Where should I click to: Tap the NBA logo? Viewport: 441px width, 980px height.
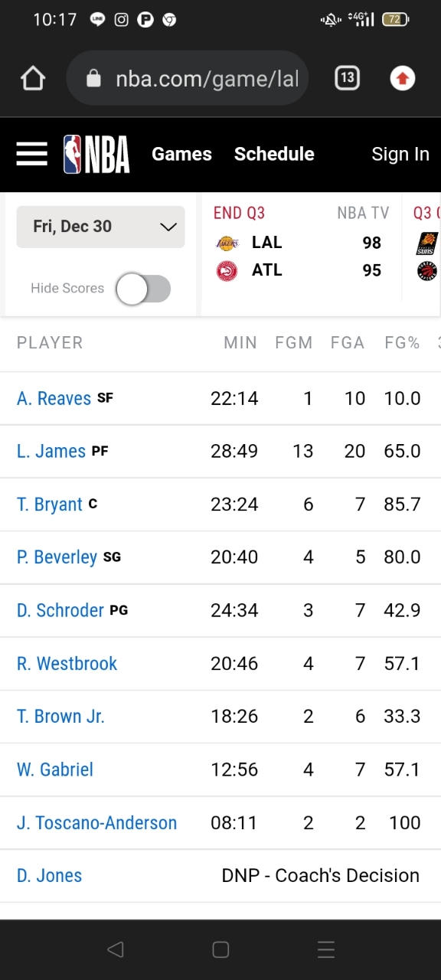[x=96, y=154]
